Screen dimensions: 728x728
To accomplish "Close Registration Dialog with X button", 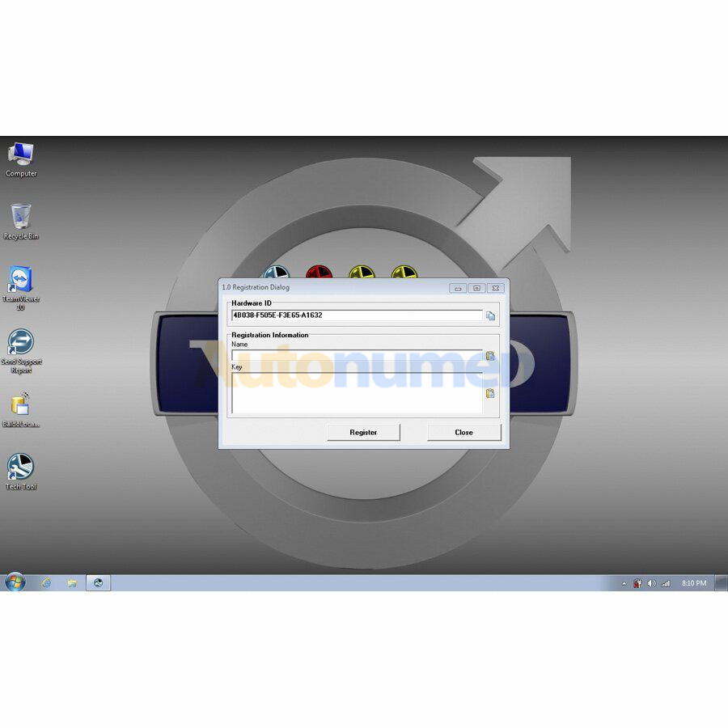I will pos(496,288).
